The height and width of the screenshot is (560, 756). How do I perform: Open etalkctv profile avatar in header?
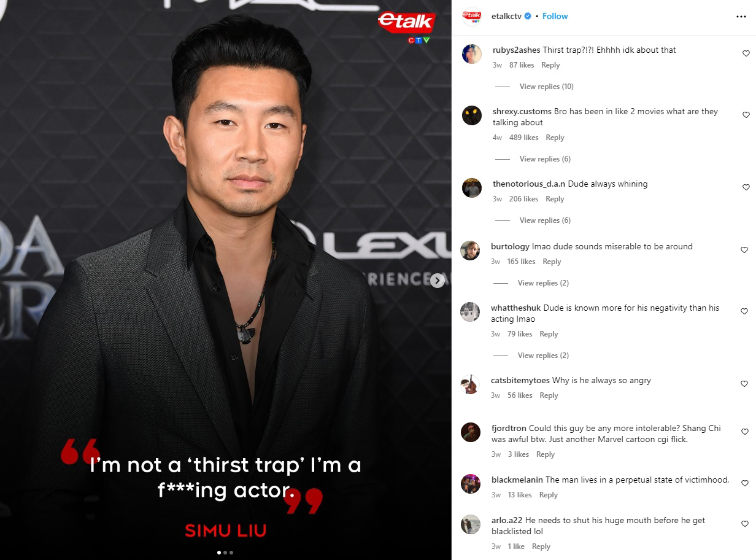point(471,17)
